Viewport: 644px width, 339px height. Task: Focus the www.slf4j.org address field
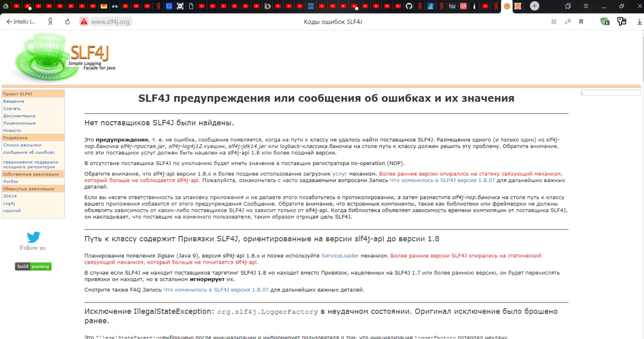click(110, 22)
